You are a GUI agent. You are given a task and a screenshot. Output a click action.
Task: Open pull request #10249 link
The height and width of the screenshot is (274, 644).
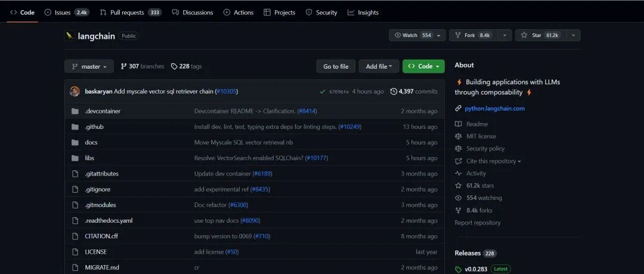pyautogui.click(x=350, y=127)
